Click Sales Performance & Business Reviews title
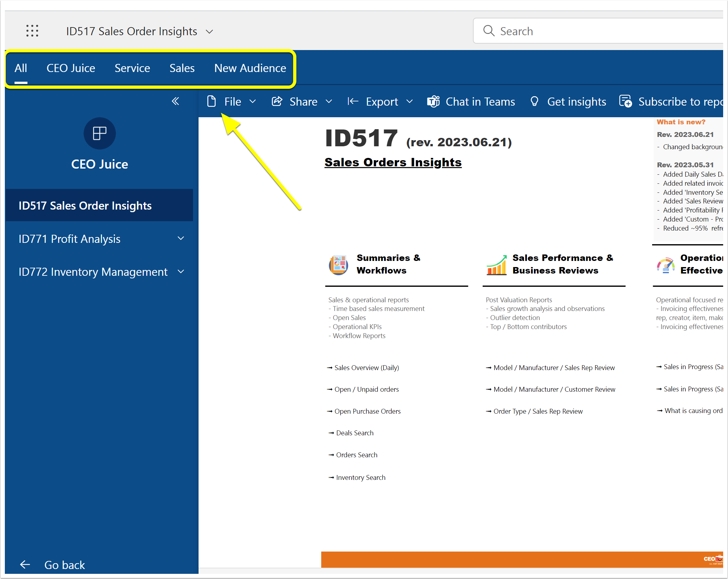The image size is (728, 579). coord(562,264)
